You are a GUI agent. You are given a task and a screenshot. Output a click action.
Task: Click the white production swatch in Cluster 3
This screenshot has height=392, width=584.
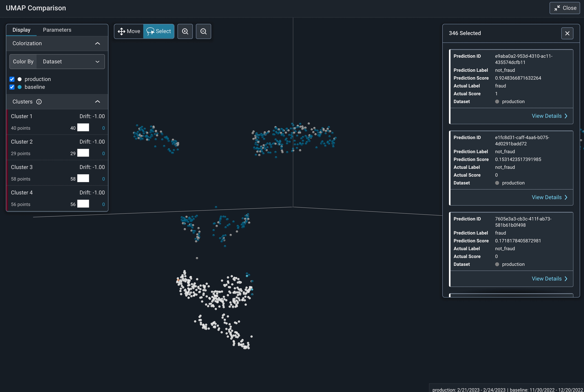coord(83,178)
